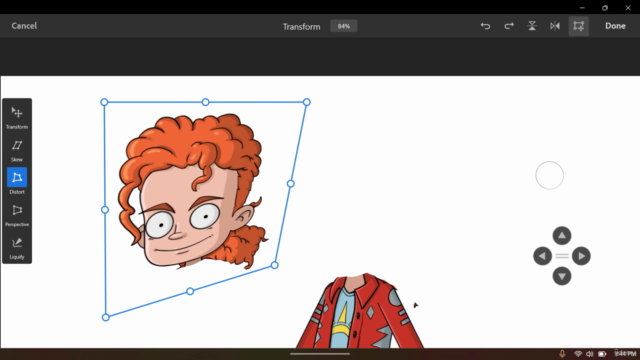Cancel the transform operation
The image size is (640, 360).
(24, 26)
